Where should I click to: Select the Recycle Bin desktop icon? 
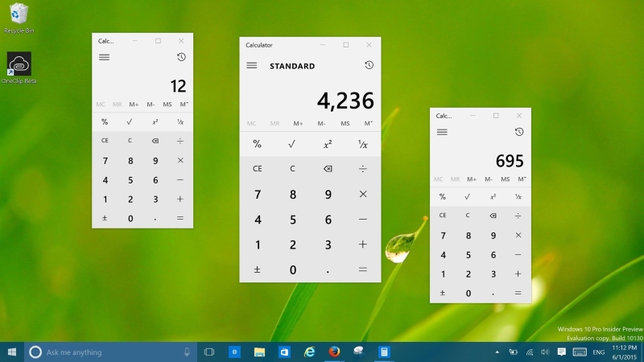pos(18,18)
